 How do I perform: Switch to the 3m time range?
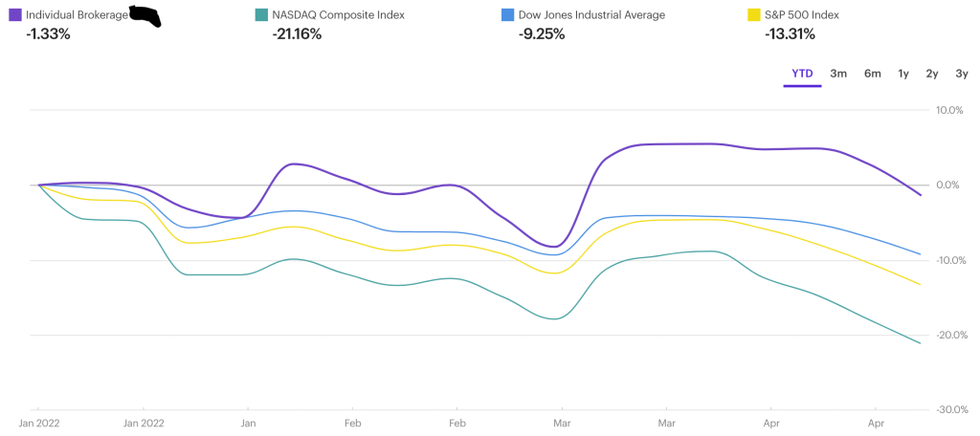pos(838,74)
